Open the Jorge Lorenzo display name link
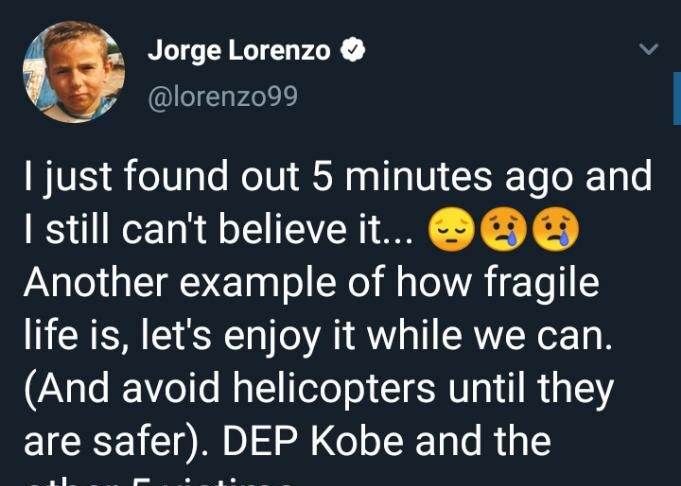 click(238, 52)
